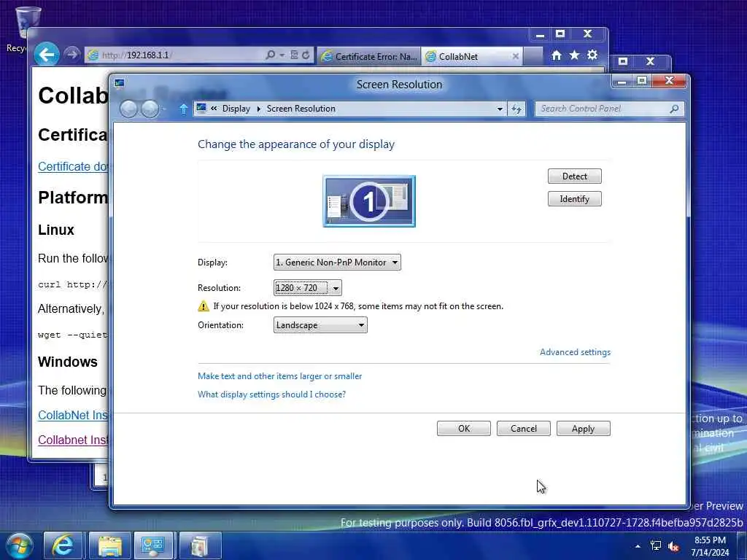Open the Display monitor dropdown

coord(337,262)
